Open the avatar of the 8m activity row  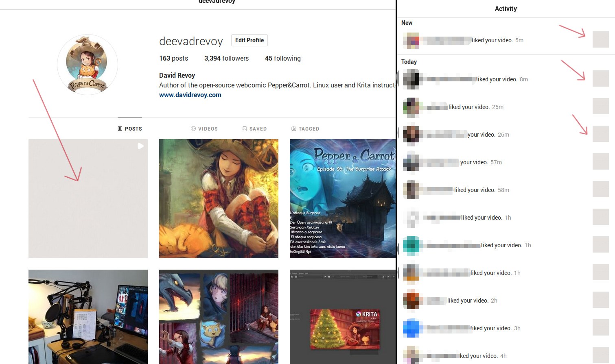pyautogui.click(x=411, y=79)
